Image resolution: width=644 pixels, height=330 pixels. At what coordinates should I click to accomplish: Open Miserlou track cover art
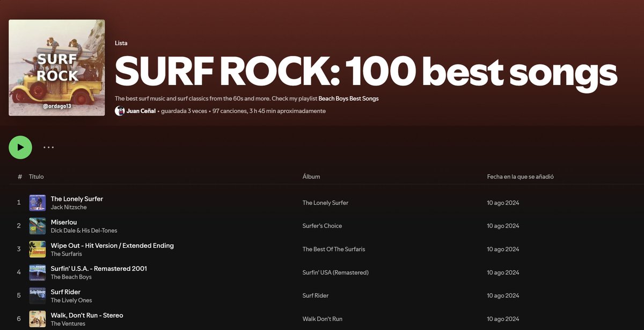pos(38,226)
